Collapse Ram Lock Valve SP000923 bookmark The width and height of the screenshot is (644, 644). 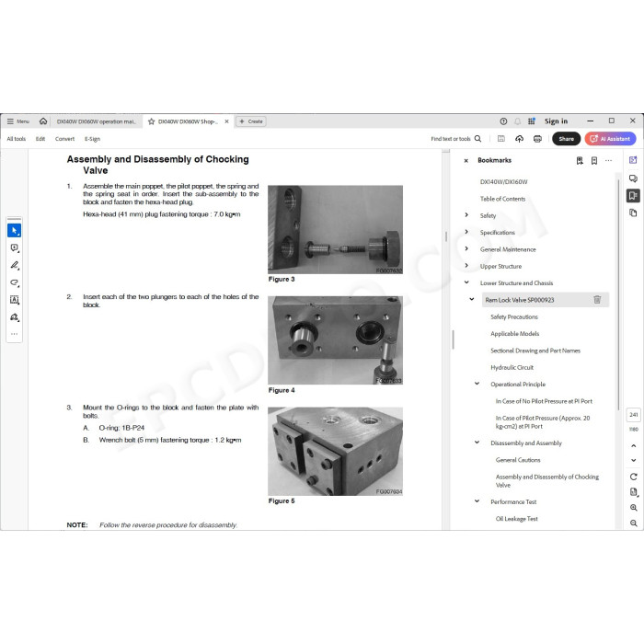click(472, 299)
